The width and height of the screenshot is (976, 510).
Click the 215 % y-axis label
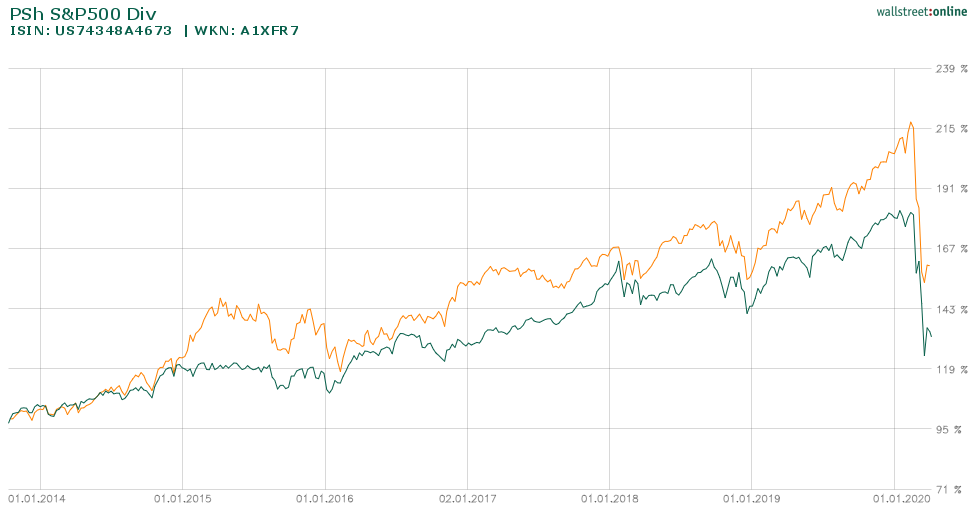[950, 129]
